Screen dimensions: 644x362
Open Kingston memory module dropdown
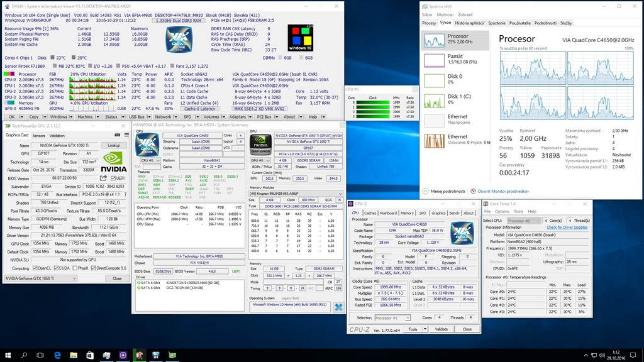(296, 194)
